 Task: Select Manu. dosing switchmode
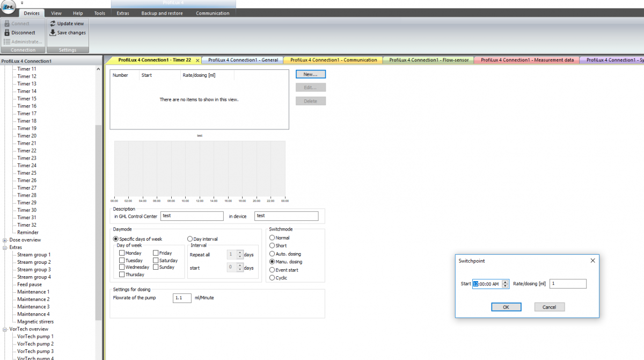tap(272, 262)
